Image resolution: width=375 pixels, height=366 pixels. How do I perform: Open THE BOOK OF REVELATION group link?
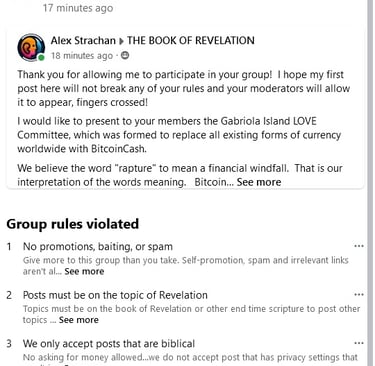[x=191, y=41]
